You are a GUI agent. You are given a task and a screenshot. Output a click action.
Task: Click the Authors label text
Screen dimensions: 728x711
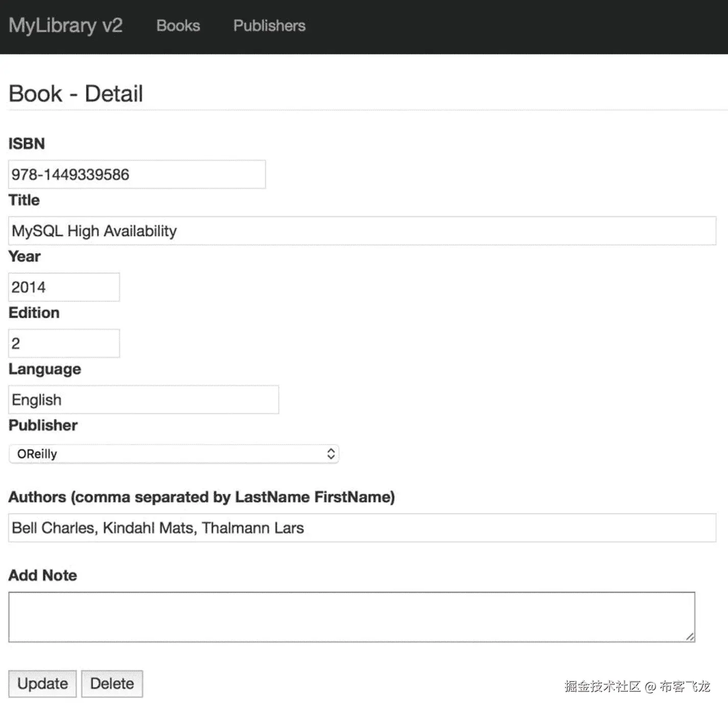coord(201,497)
